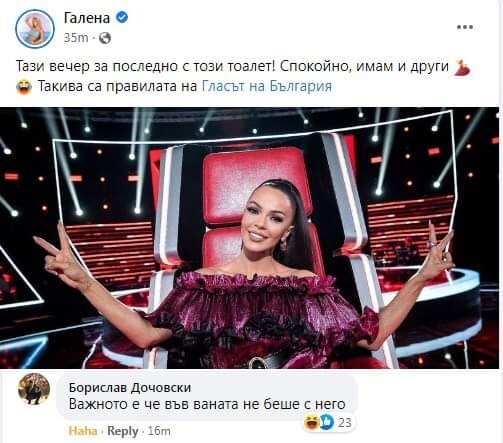Click the laughing reaction emoji on comment

(x=312, y=422)
